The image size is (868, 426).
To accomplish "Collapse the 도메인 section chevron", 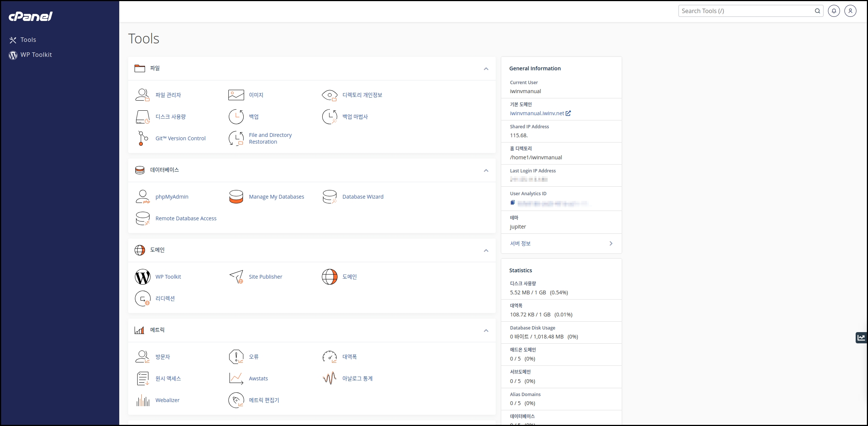I will click(x=486, y=251).
